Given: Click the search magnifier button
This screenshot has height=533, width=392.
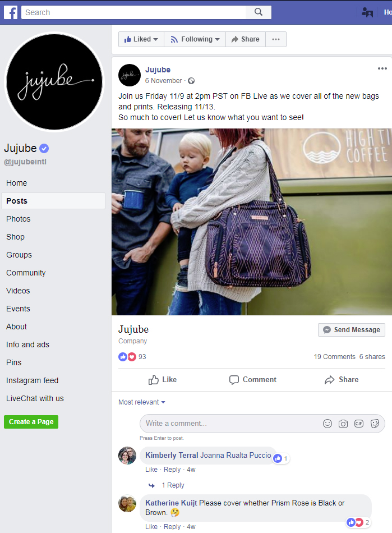Looking at the screenshot, I should [x=259, y=12].
